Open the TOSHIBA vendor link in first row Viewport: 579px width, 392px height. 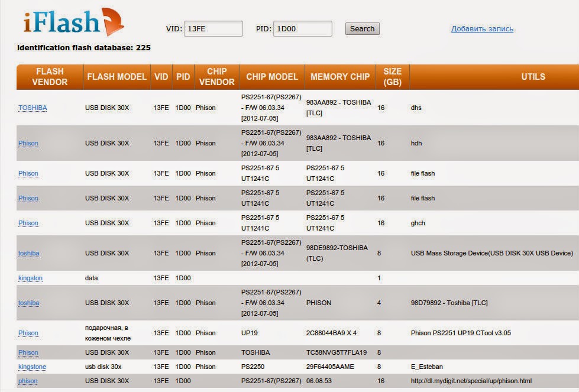33,108
